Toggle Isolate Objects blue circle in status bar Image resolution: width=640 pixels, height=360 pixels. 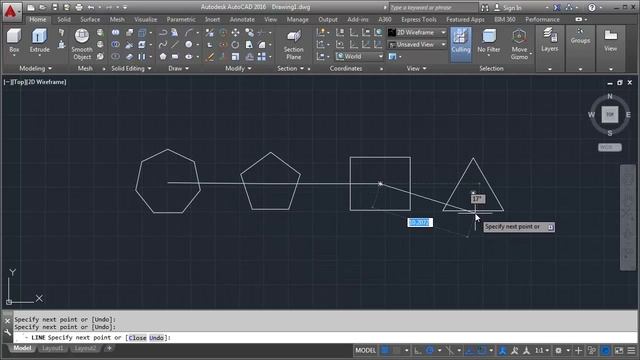point(606,350)
